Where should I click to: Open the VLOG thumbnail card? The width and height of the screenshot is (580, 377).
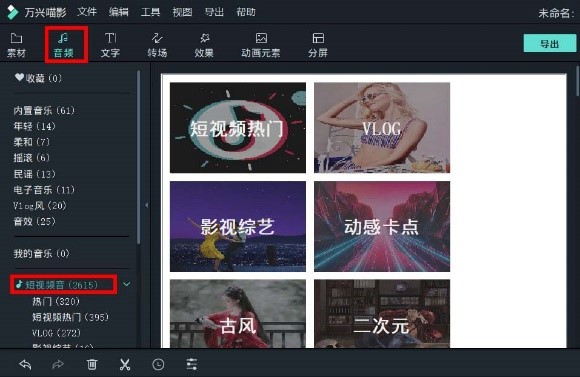tap(382, 128)
